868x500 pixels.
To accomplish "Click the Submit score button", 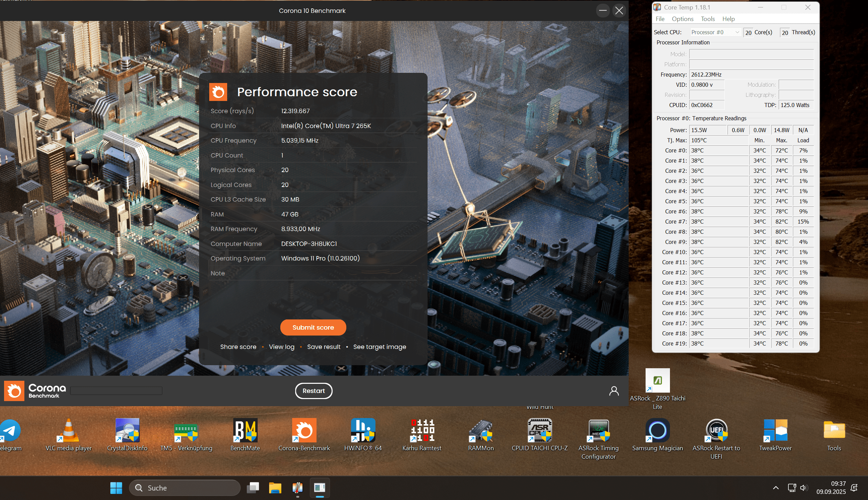I will [x=313, y=327].
